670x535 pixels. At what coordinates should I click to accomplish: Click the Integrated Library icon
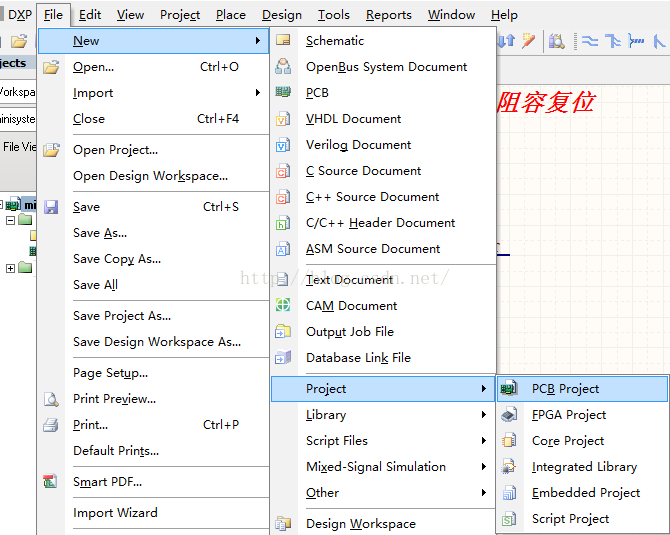click(x=509, y=466)
